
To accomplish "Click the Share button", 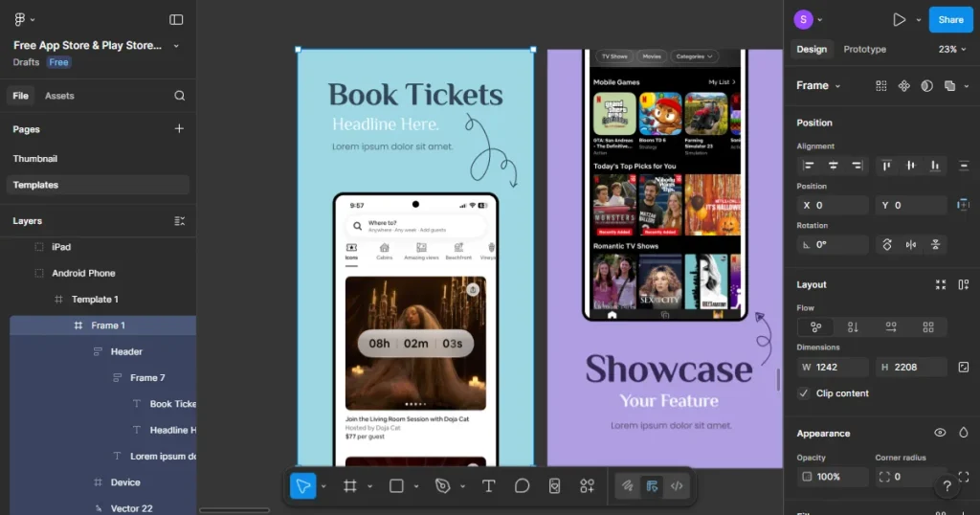I will coord(950,20).
